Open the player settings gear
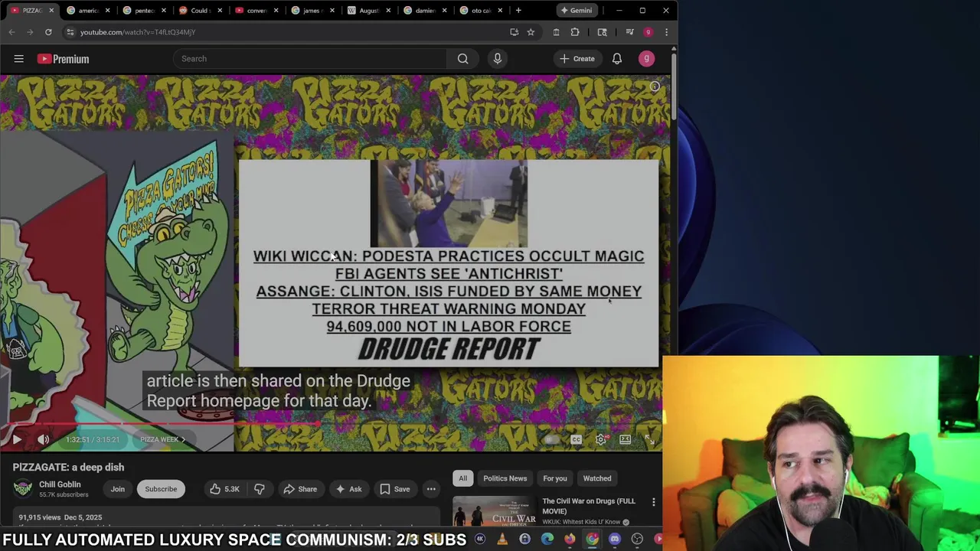 601,439
